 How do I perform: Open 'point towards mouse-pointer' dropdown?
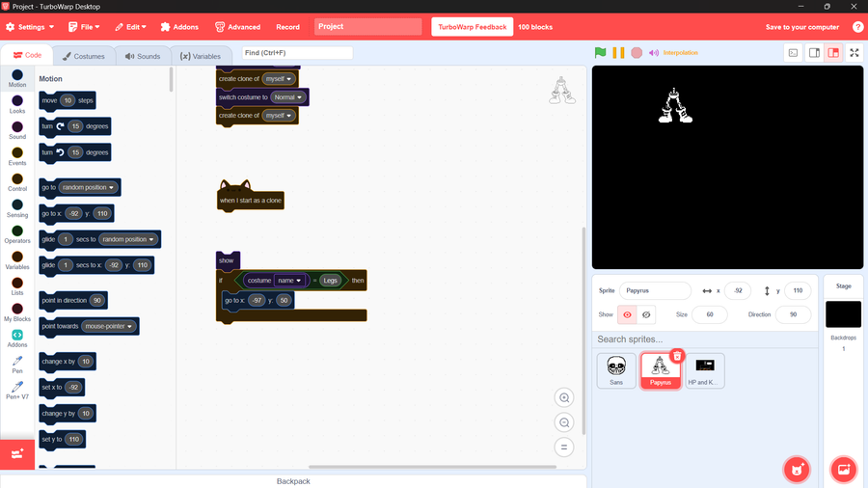[x=108, y=326]
